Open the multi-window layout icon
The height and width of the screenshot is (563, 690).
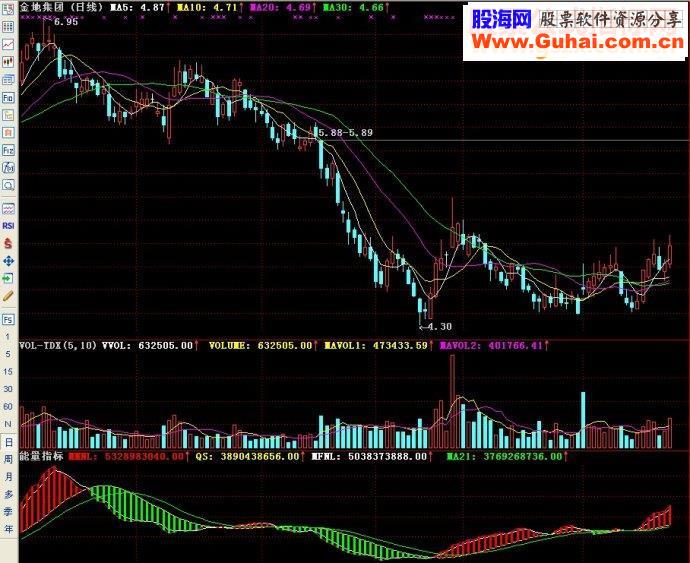(x=8, y=80)
